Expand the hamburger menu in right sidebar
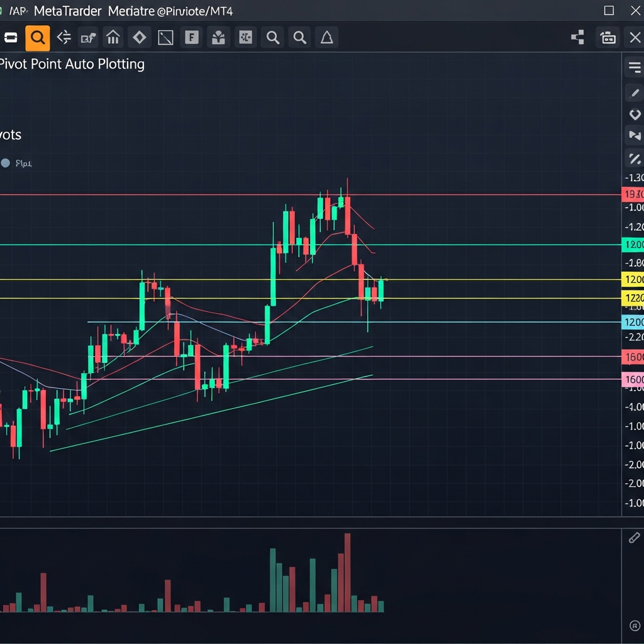 [x=634, y=67]
